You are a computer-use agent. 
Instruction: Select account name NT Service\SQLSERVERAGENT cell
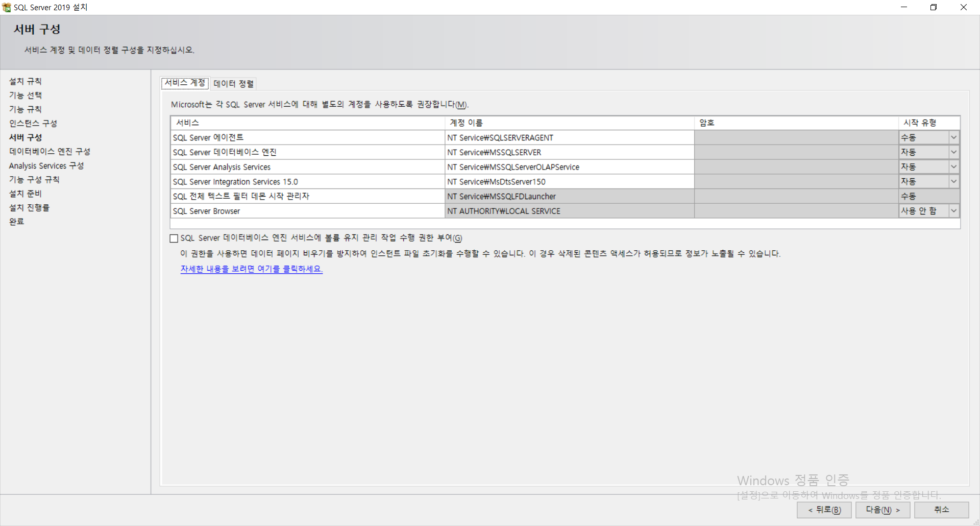pyautogui.click(x=569, y=137)
